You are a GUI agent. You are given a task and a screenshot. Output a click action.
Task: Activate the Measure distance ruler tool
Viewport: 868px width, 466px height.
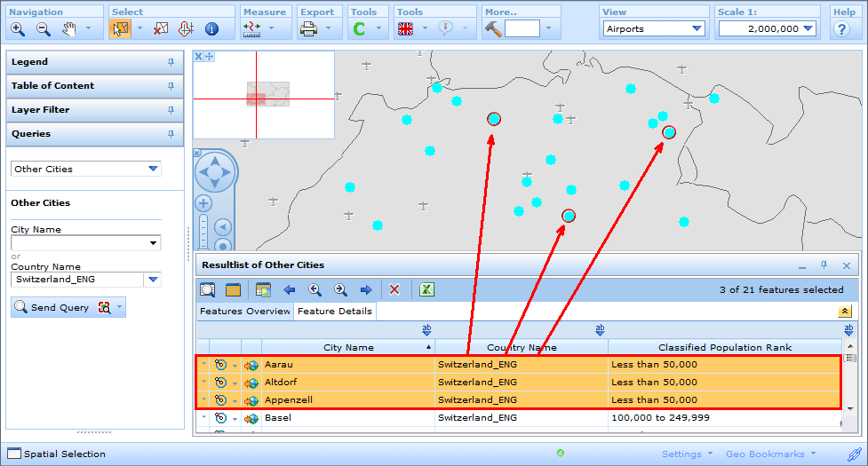252,29
